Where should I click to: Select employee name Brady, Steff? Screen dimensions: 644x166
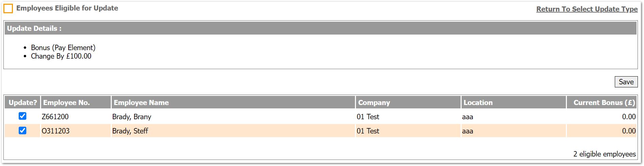tap(130, 131)
